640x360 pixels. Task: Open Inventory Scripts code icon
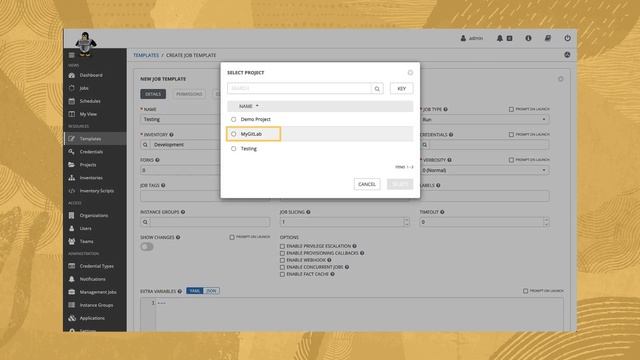point(72,191)
